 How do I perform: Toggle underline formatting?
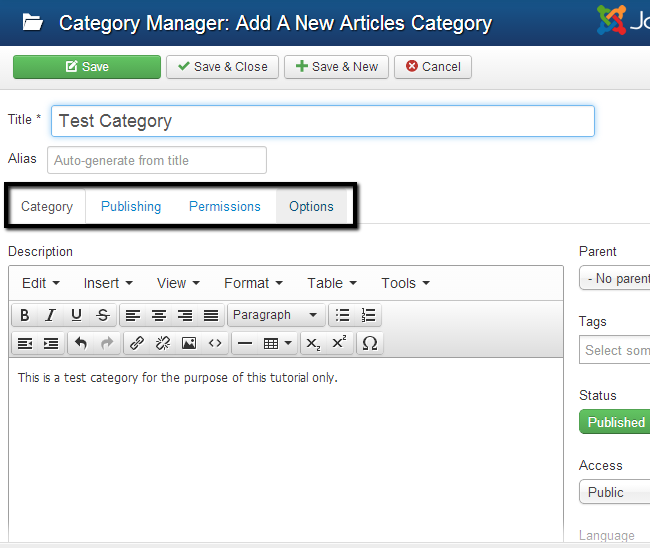coord(77,315)
